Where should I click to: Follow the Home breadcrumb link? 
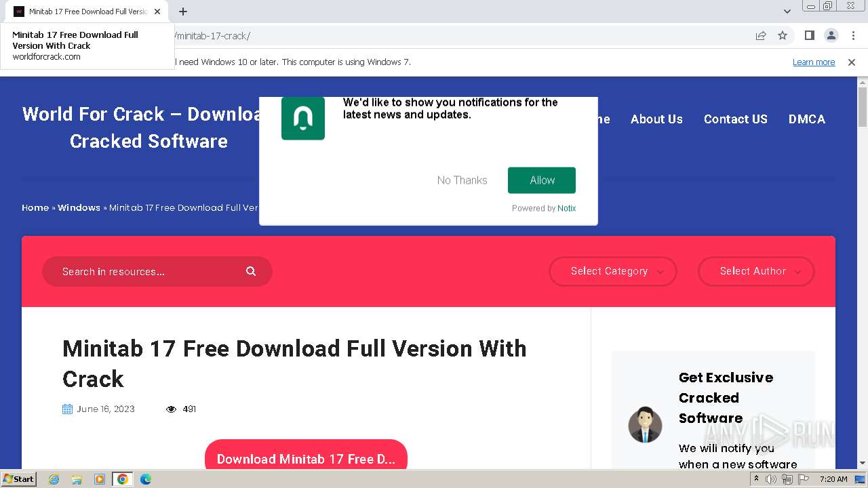(35, 207)
